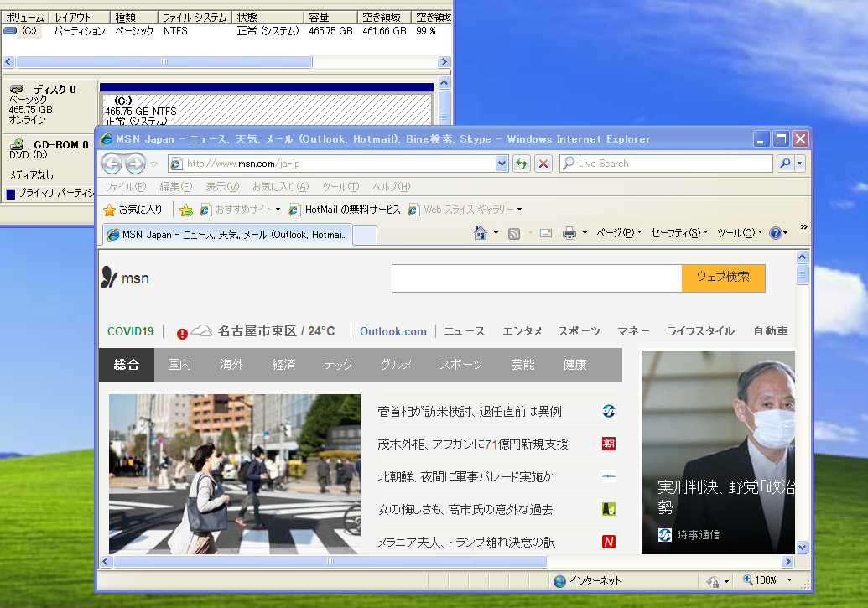Open Favorites center with the star icon
The height and width of the screenshot is (608, 868).
pyautogui.click(x=110, y=210)
